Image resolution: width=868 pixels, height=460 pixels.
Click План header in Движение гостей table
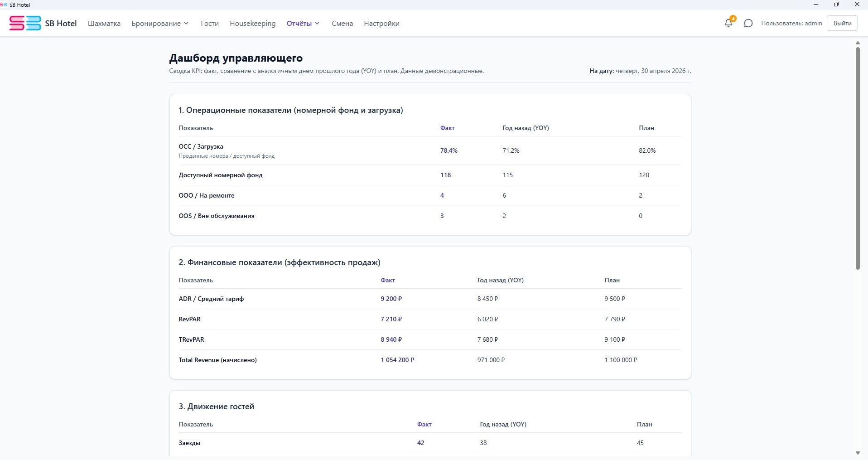click(644, 424)
